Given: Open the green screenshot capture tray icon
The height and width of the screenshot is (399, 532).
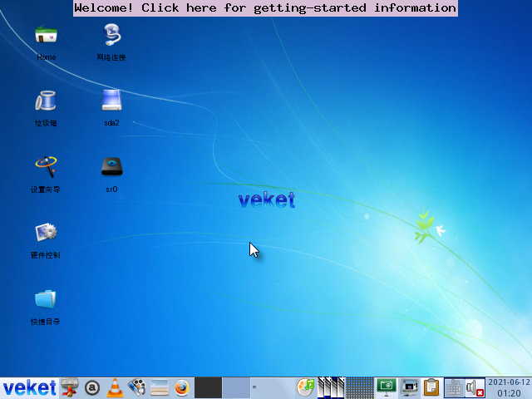Looking at the screenshot, I should (x=387, y=388).
